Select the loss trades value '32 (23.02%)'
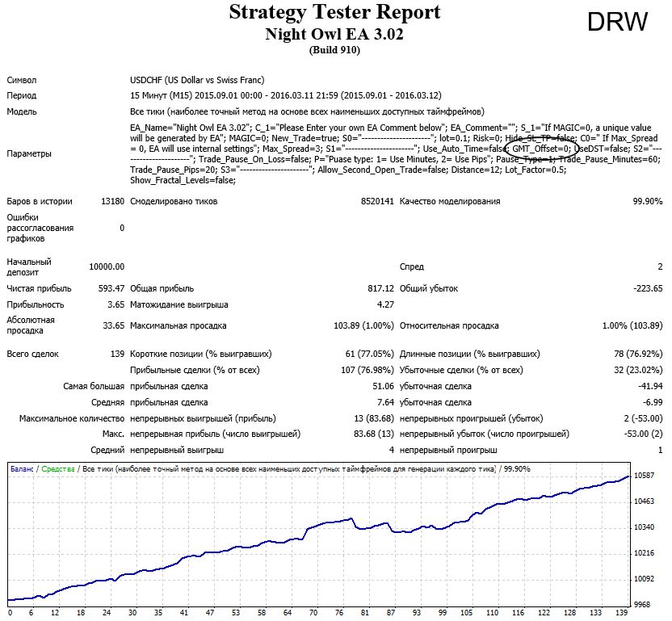Image resolution: width=672 pixels, height=621 pixels. 638,371
